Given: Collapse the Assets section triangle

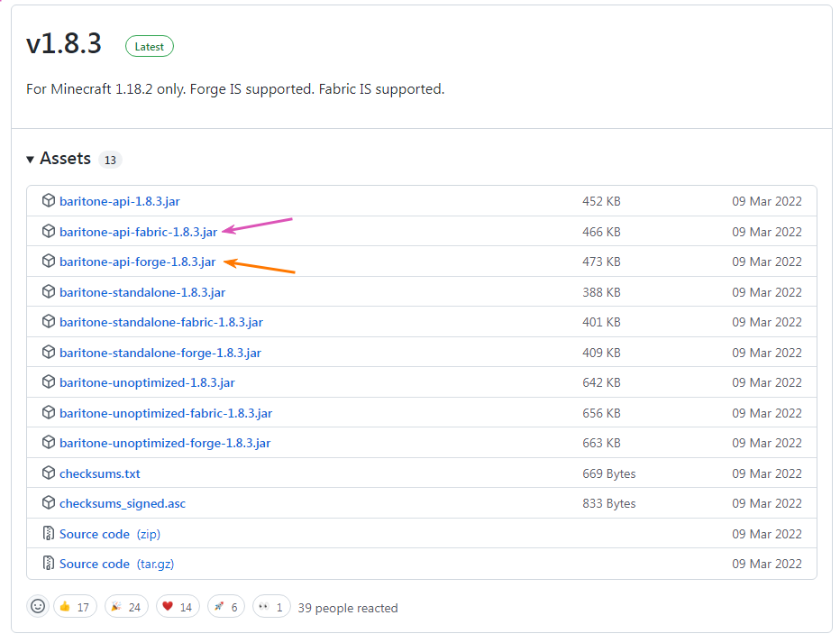Looking at the screenshot, I should pyautogui.click(x=31, y=159).
